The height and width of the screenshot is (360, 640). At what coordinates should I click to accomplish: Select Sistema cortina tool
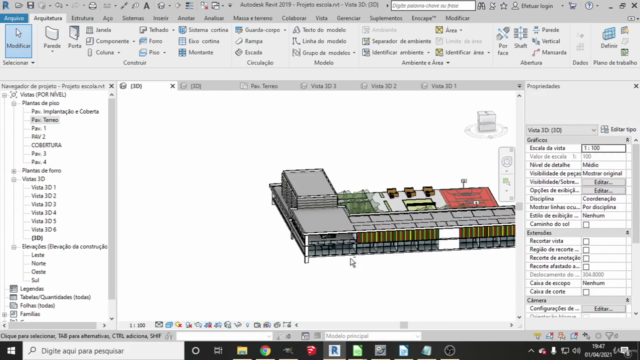click(x=203, y=30)
